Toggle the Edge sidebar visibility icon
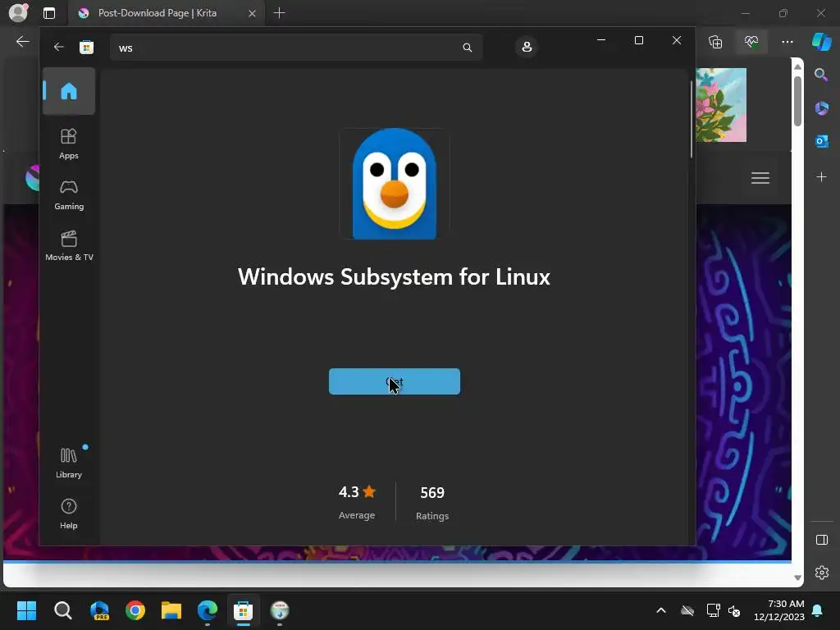The width and height of the screenshot is (840, 630). coord(822,540)
